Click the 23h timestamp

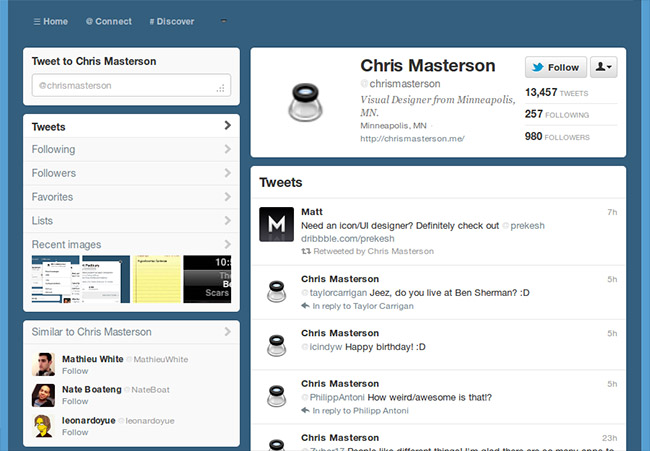coord(609,438)
